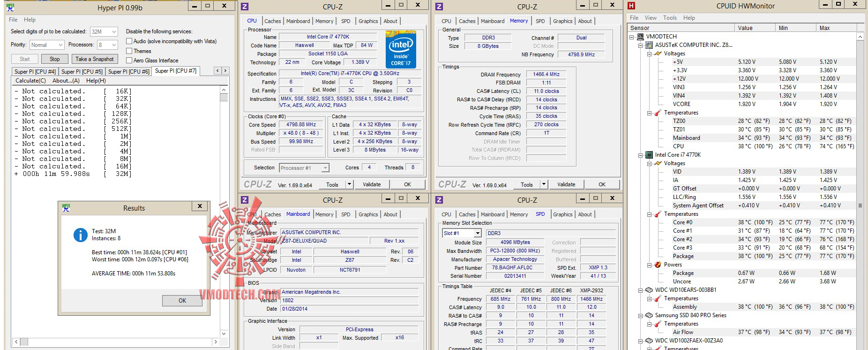The image size is (868, 350).
Task: Collapse the Powers node in HWMonitor
Action: 649,265
